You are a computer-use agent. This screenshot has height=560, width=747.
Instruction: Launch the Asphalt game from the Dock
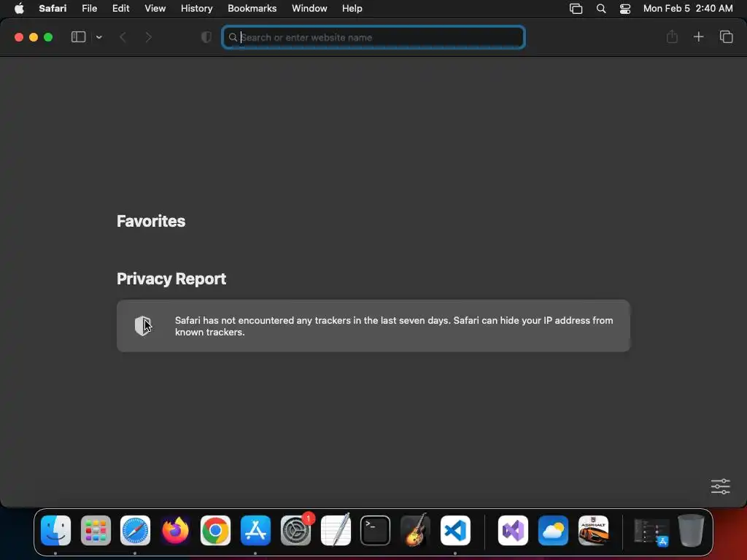(593, 530)
